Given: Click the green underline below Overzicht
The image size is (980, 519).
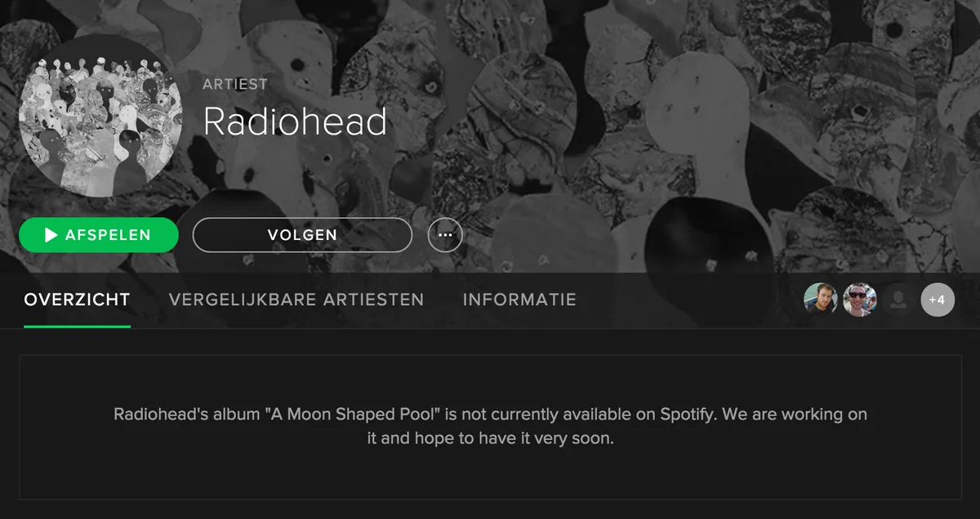Looking at the screenshot, I should coord(77,326).
